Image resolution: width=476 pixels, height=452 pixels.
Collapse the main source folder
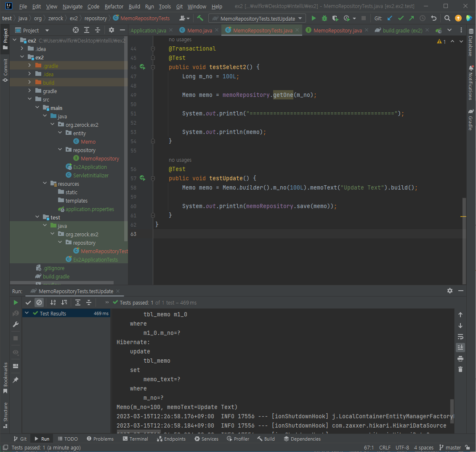(x=37, y=108)
